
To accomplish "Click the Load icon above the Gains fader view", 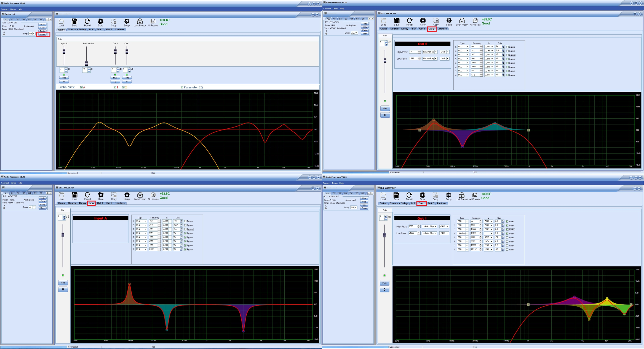I will [x=61, y=21].
